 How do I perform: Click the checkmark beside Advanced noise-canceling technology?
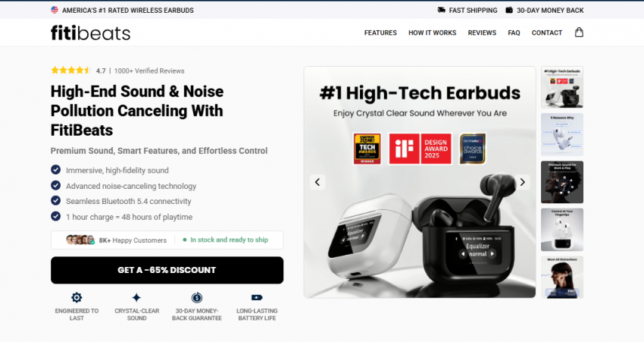click(55, 185)
